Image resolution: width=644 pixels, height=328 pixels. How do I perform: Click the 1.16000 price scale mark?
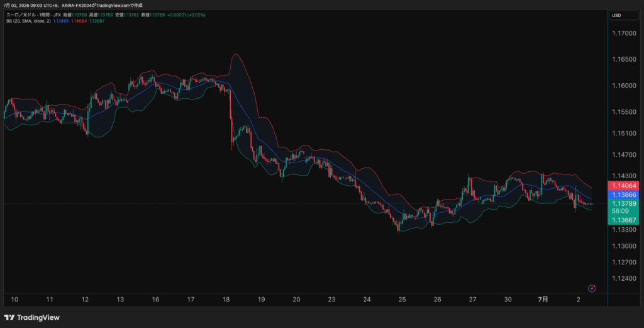(x=624, y=86)
